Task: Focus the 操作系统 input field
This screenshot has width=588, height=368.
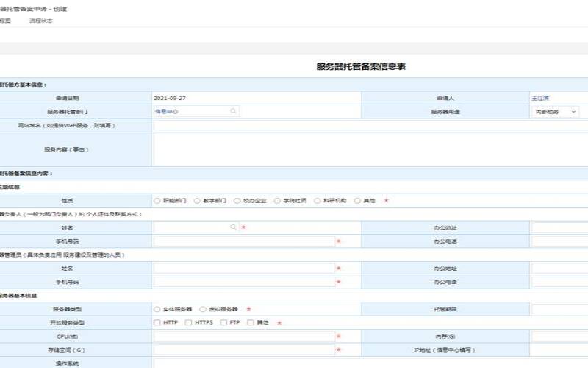Action: [x=370, y=363]
